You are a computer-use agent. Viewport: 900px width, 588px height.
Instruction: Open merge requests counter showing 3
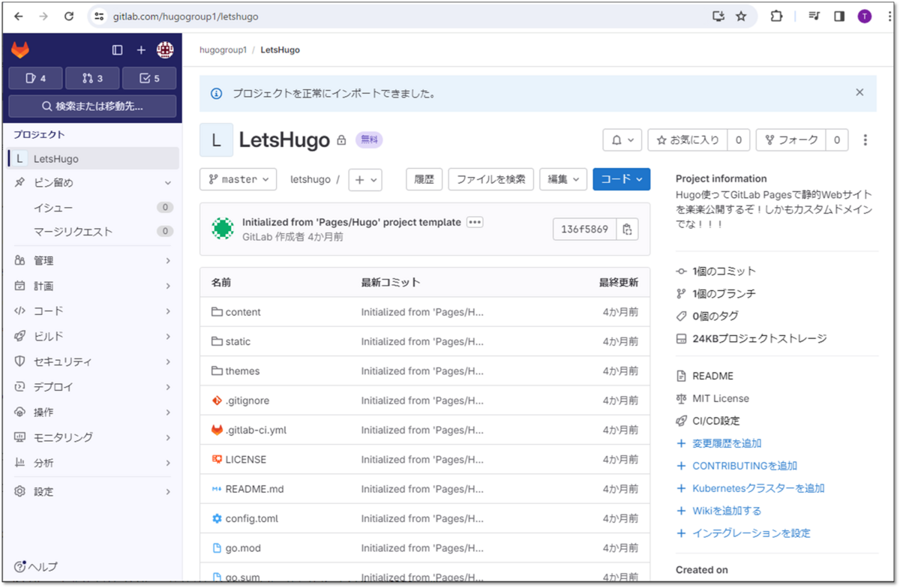coord(92,78)
